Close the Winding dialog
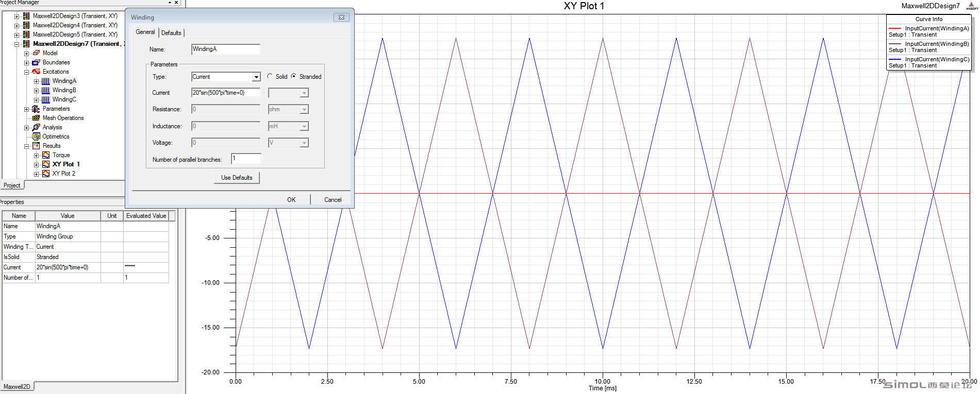 coord(341,17)
